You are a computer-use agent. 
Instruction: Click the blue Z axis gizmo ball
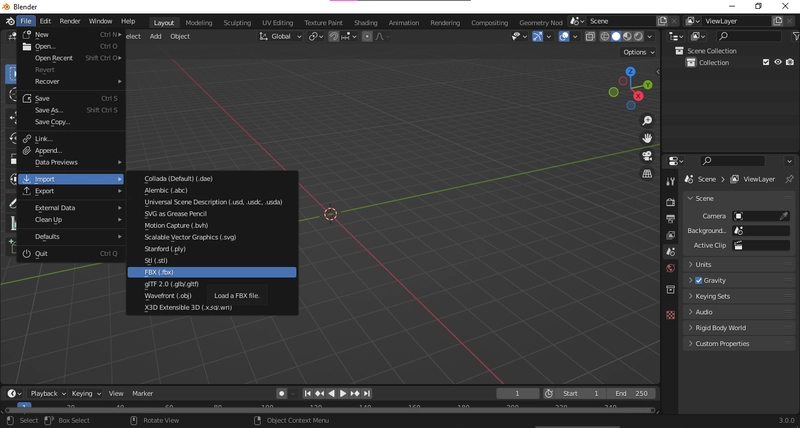coord(631,71)
